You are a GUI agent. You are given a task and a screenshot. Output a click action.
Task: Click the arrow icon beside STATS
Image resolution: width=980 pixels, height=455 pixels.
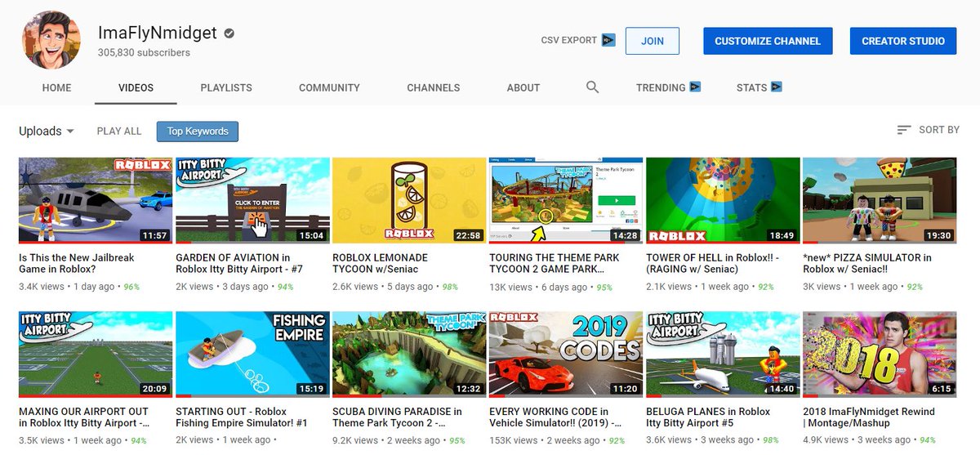click(777, 87)
